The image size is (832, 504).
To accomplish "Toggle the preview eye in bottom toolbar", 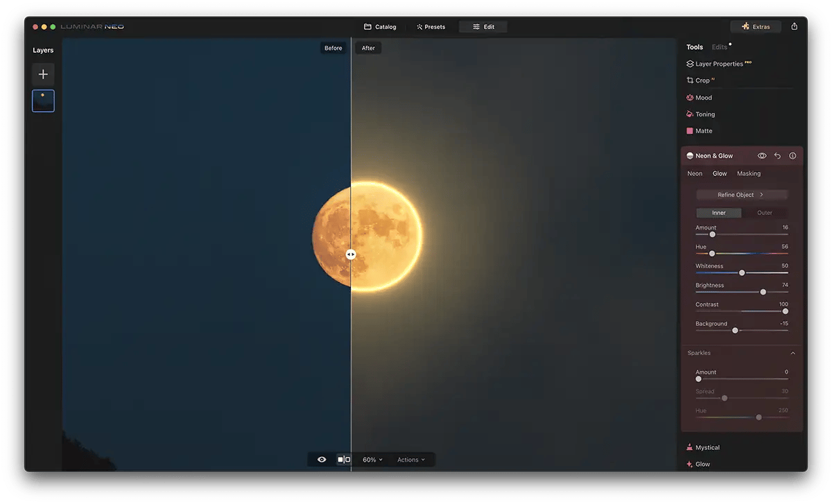I will tap(322, 460).
